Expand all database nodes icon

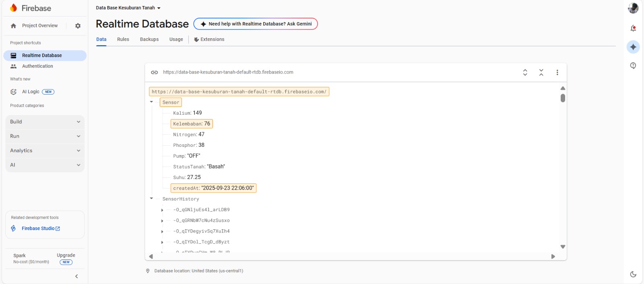coord(525,72)
